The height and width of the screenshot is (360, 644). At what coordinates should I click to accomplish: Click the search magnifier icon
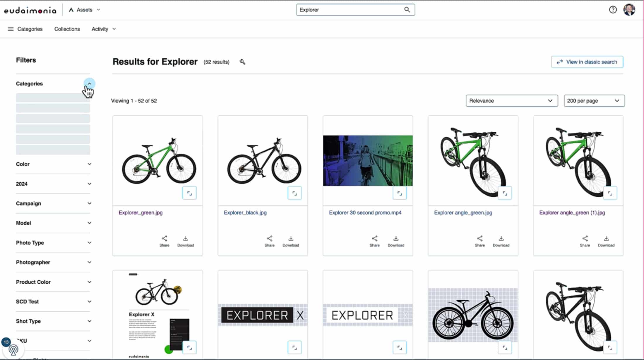(407, 10)
